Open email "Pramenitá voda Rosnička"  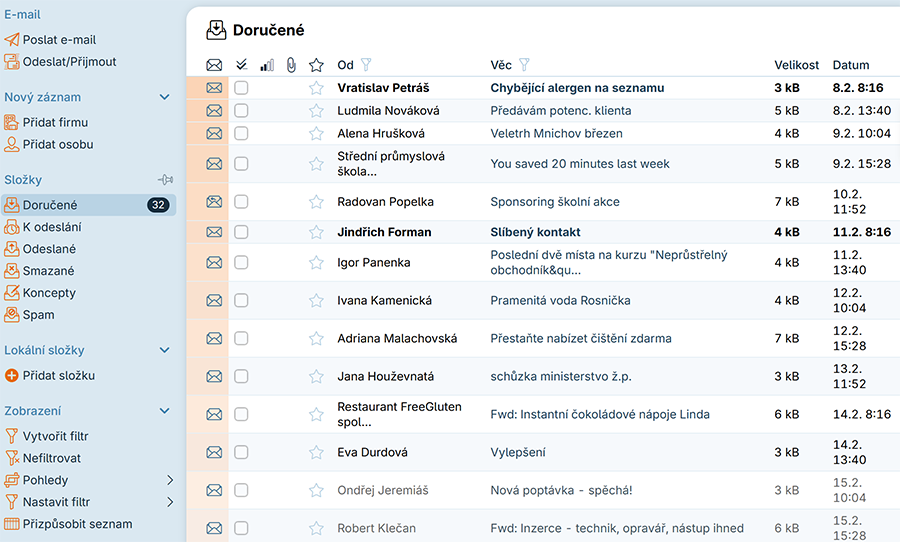[x=560, y=300]
